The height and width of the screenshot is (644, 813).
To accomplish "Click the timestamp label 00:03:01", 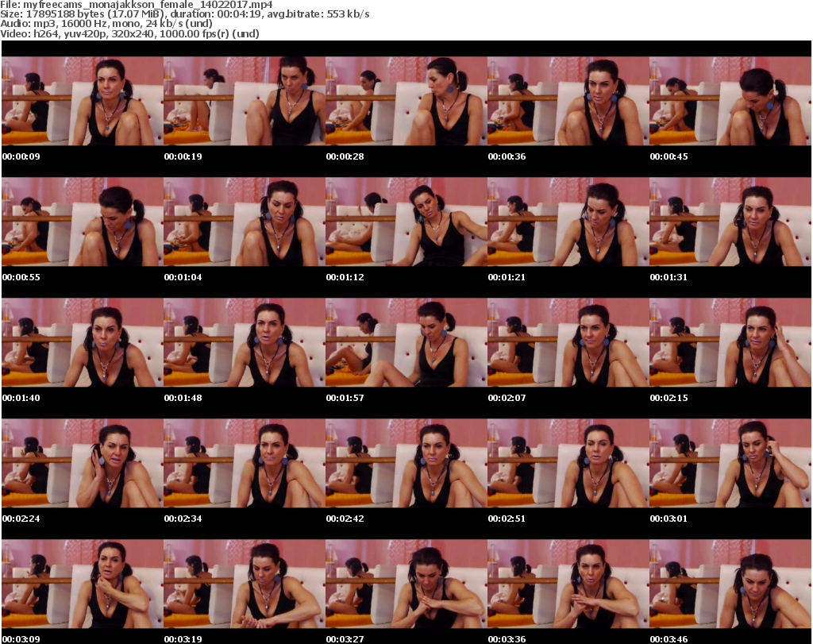I will (669, 519).
